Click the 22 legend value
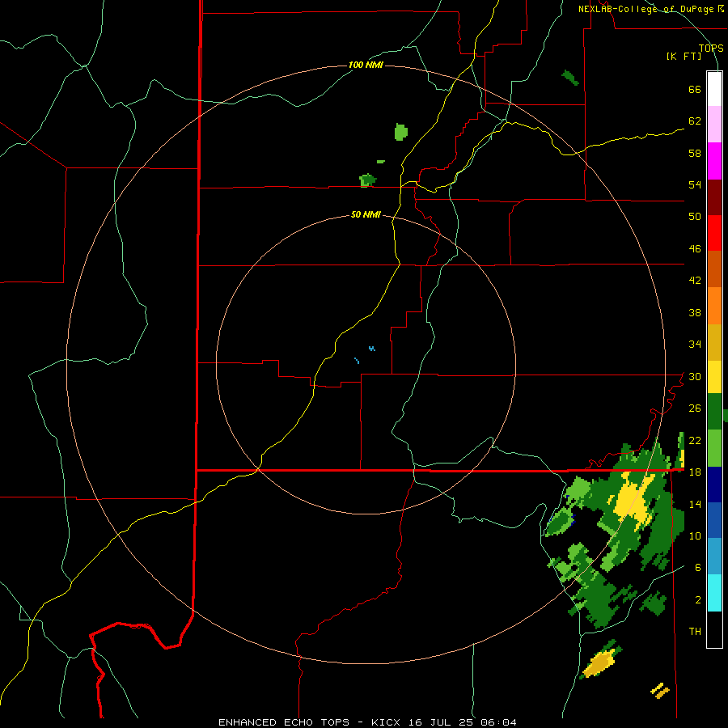 pyautogui.click(x=695, y=440)
